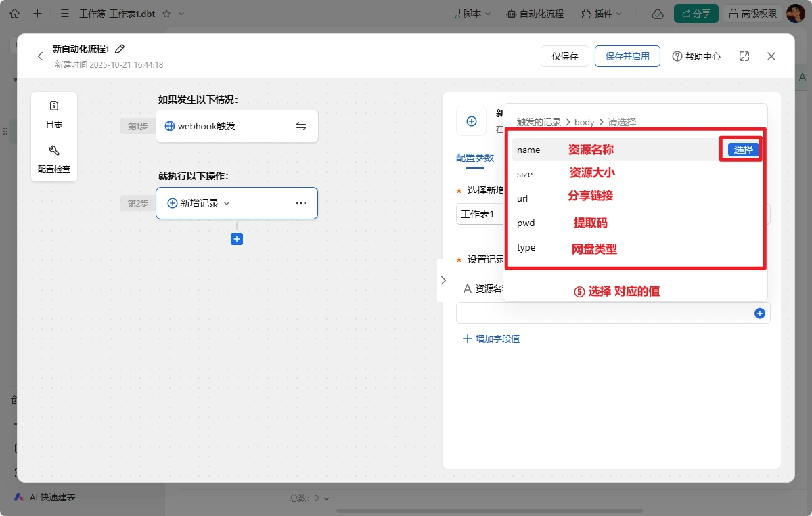Click the blue 选择 button for name
Screen dimensions: 812x516
coord(743,150)
